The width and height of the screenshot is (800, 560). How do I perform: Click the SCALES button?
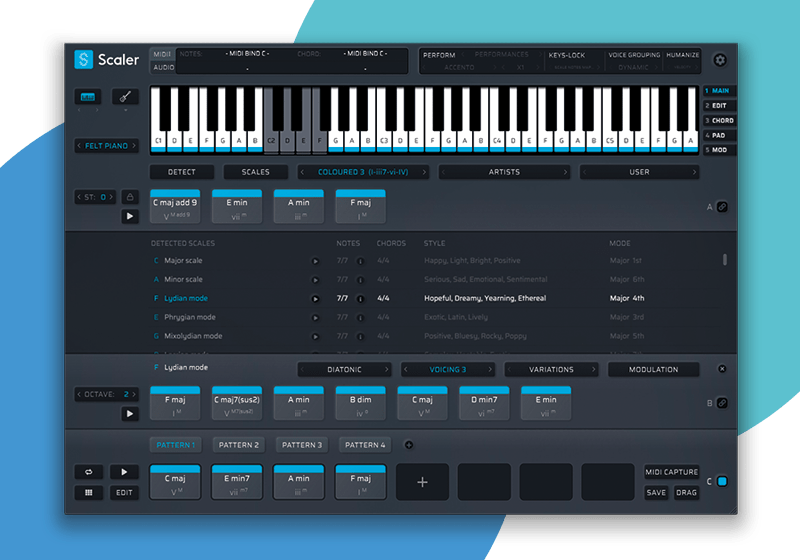coord(256,172)
